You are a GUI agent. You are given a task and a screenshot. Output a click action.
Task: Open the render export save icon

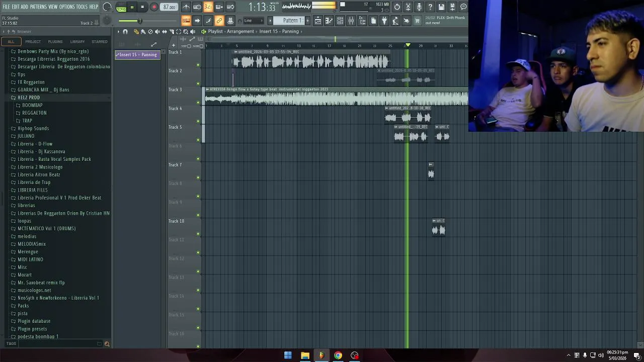(x=452, y=7)
